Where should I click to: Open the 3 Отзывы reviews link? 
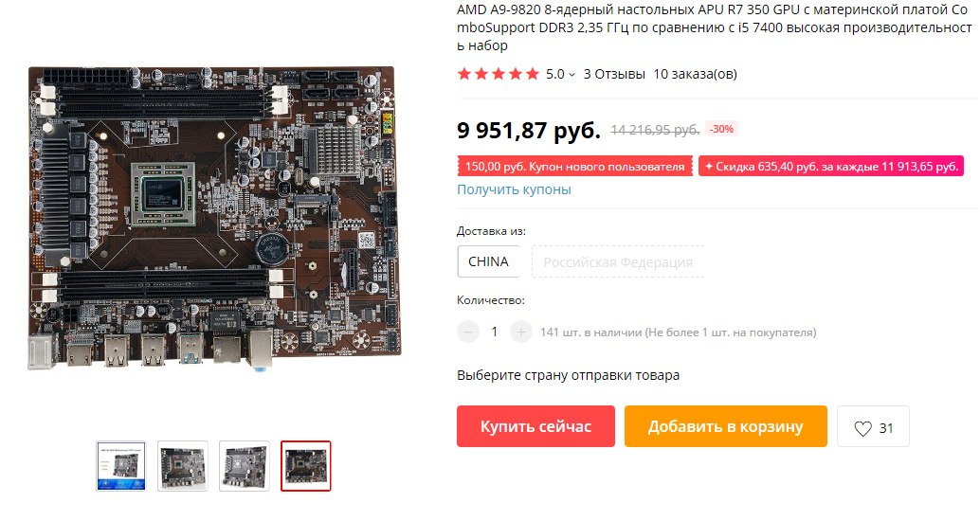(614, 74)
